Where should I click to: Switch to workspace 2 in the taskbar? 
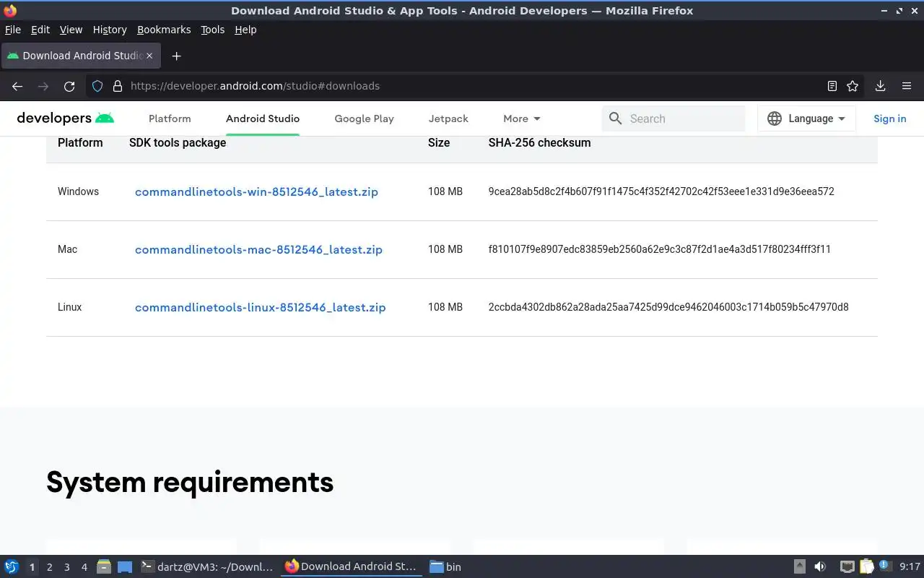pyautogui.click(x=49, y=567)
